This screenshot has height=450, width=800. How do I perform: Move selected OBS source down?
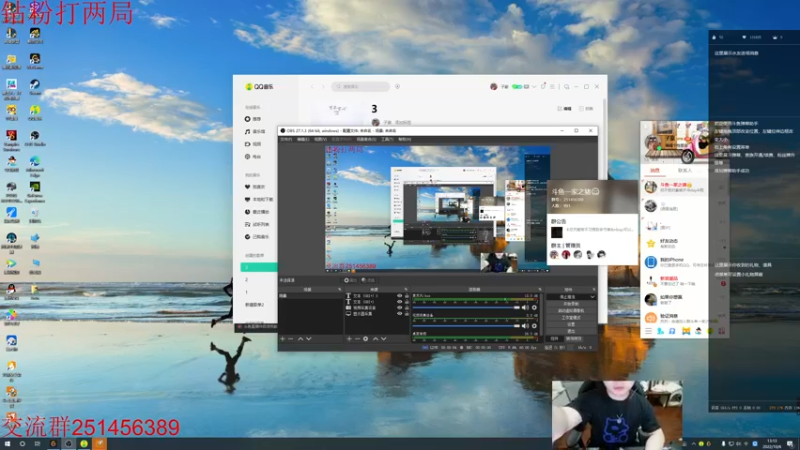[383, 339]
